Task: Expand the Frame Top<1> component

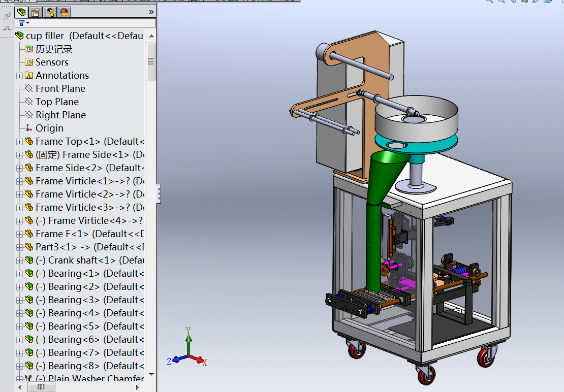Action: (19, 142)
